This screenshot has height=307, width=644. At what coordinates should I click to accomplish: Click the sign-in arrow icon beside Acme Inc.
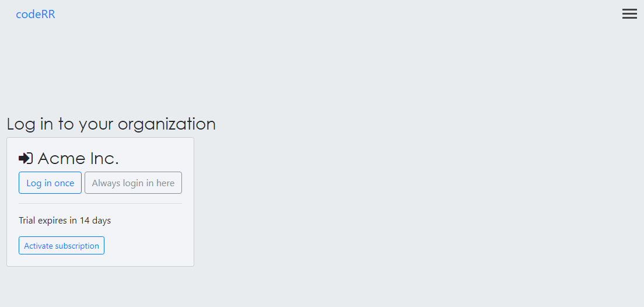(26, 158)
